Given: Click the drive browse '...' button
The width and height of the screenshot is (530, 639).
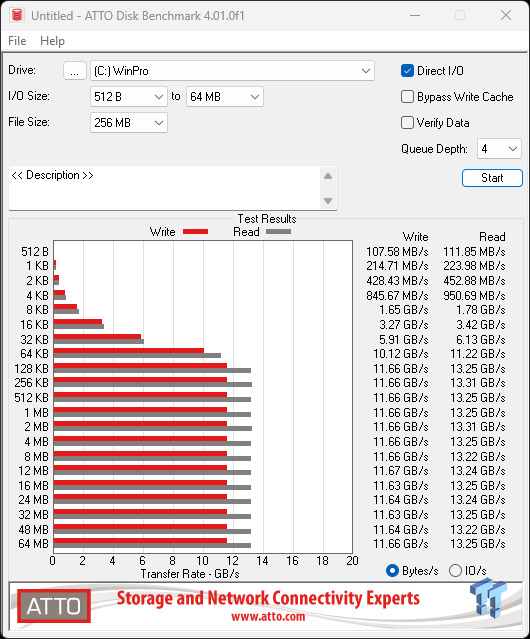Looking at the screenshot, I should (75, 71).
